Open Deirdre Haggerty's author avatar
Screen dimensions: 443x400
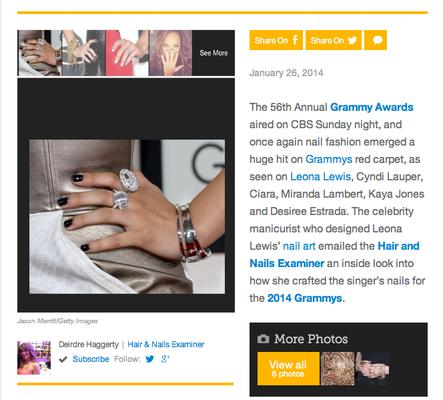34,358
